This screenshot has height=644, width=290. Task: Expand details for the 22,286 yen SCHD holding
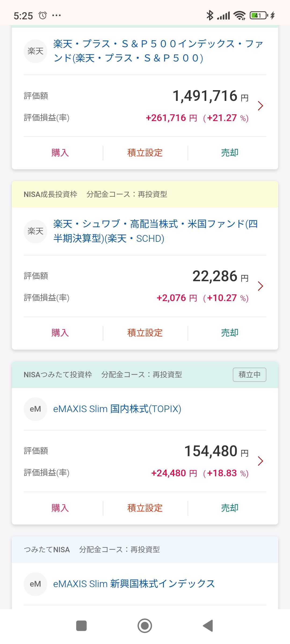pyautogui.click(x=260, y=286)
